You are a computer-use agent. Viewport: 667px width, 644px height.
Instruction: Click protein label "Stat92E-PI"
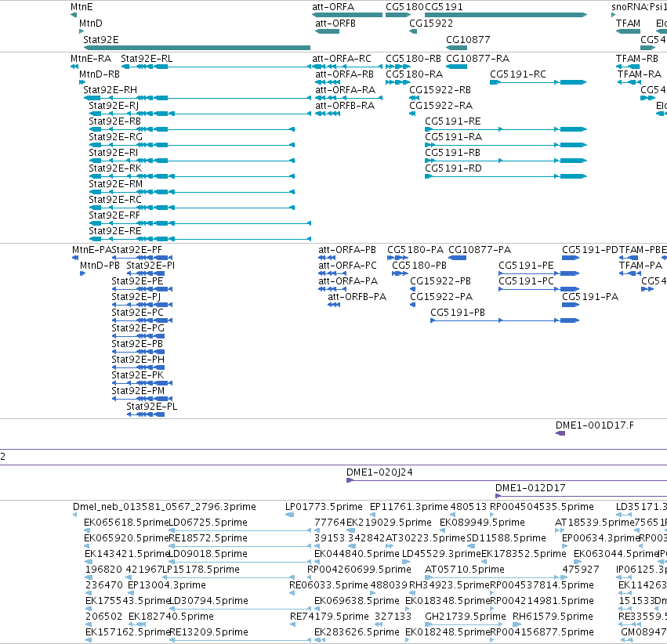(x=150, y=266)
